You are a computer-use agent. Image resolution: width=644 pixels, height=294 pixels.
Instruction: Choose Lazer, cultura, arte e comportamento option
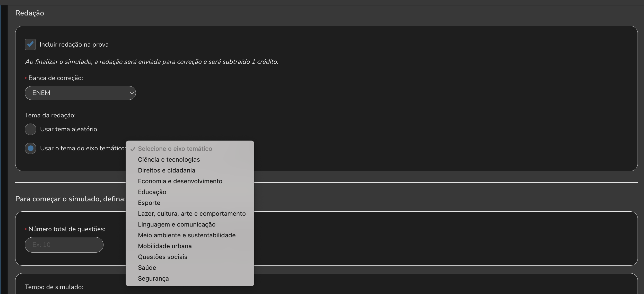[190, 214]
